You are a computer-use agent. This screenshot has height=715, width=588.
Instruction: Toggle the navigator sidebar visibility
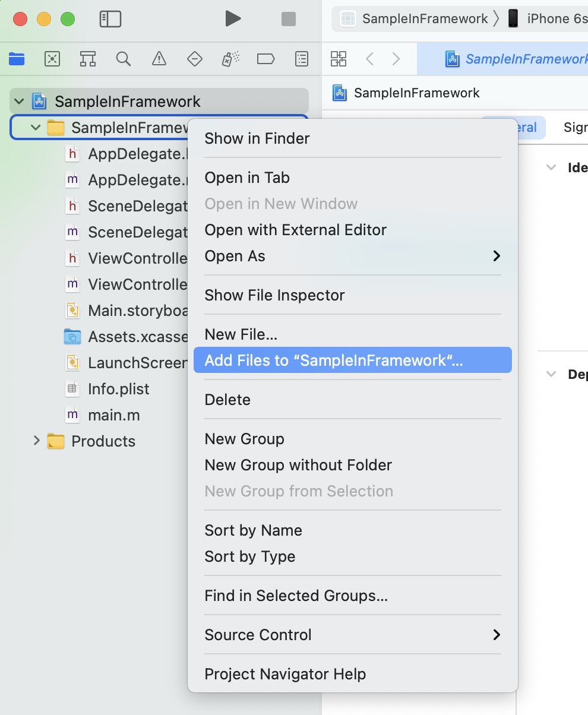tap(110, 19)
